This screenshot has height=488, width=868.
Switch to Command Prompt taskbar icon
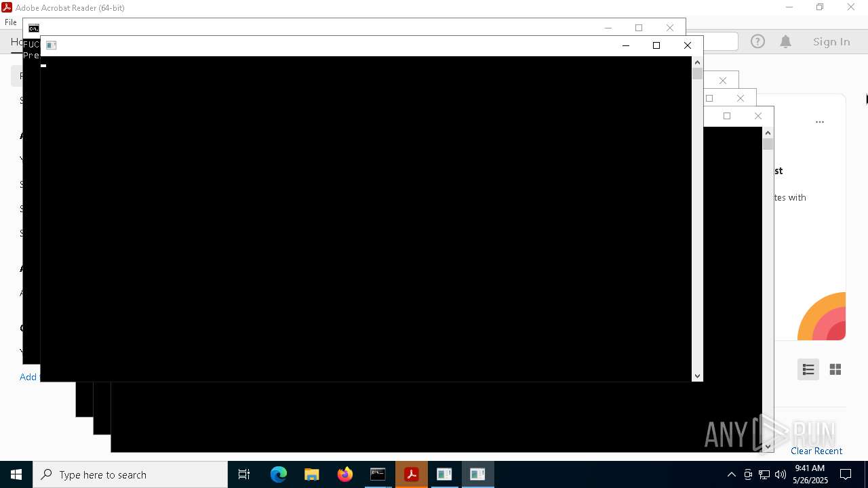tap(378, 474)
